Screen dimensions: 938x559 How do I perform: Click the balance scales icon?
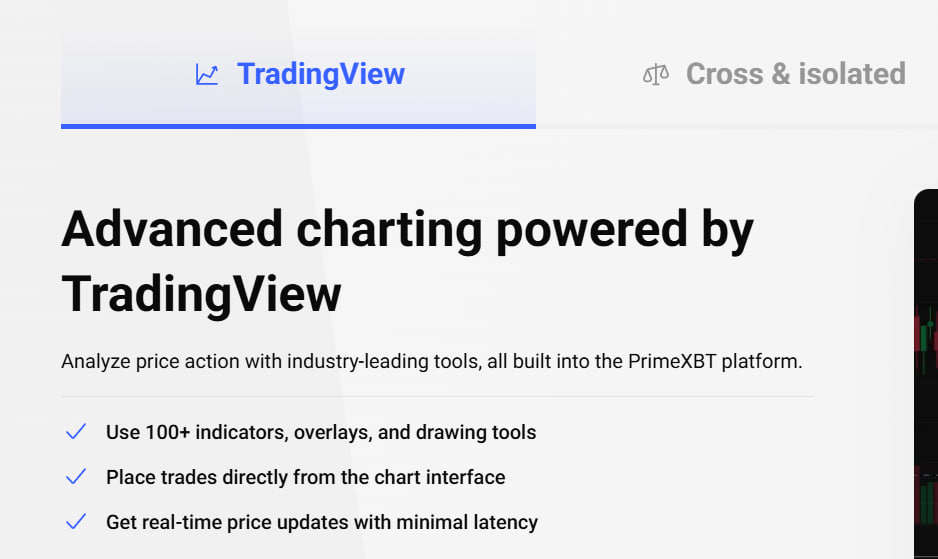(656, 75)
